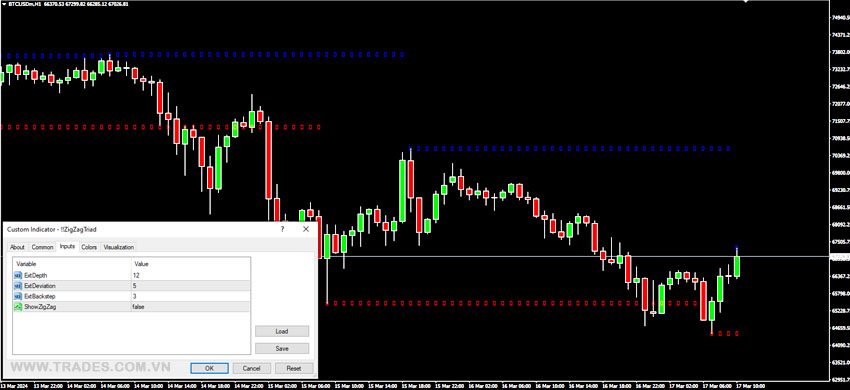The image size is (850, 390).
Task: Click the ExtDeviation variable icon
Action: coord(18,286)
